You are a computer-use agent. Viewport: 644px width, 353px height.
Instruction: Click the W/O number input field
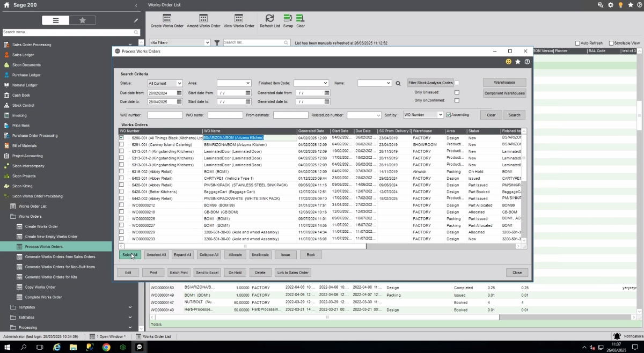165,115
